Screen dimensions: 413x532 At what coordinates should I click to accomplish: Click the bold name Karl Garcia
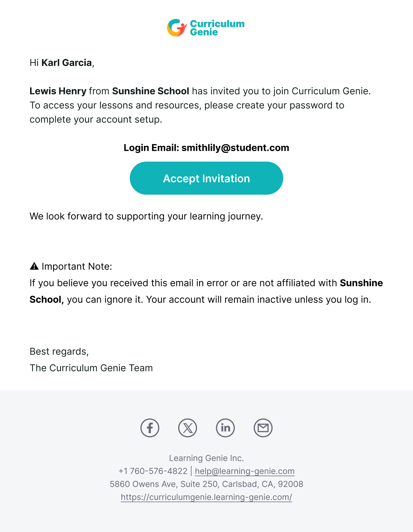point(67,63)
